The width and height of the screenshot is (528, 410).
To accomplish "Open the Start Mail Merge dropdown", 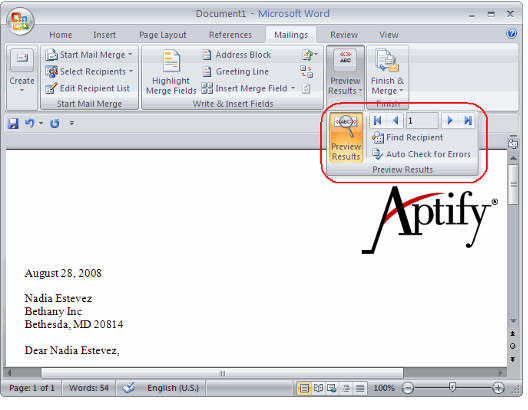I will [89, 55].
